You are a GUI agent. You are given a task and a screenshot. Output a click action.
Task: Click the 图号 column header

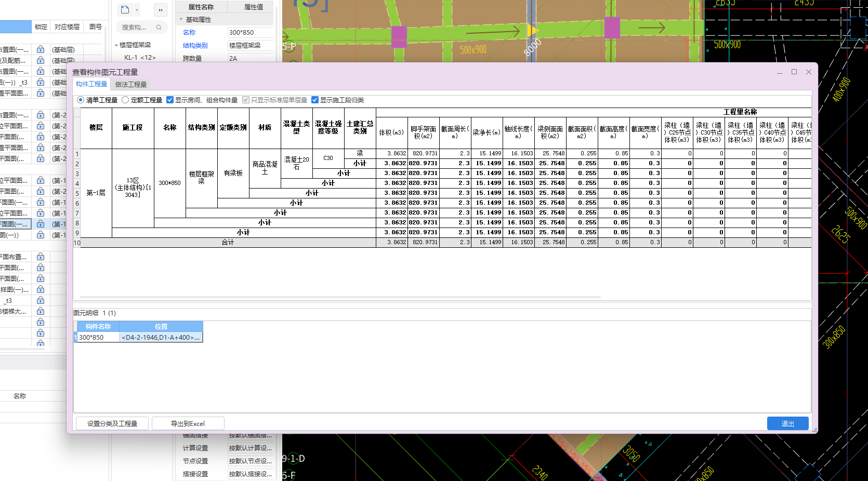95,27
